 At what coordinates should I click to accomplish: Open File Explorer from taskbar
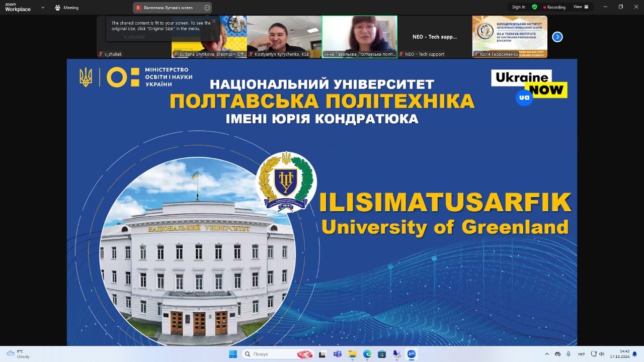[x=352, y=354]
